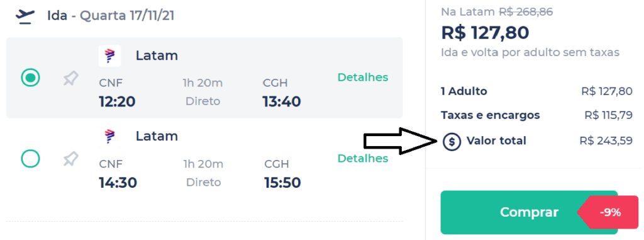Image resolution: width=644 pixels, height=240 pixels.
Task: Click the 1 Adulto price row
Action: click(537, 91)
